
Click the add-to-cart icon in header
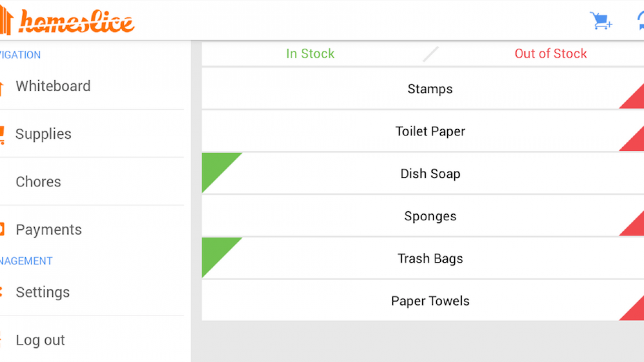[x=601, y=21]
